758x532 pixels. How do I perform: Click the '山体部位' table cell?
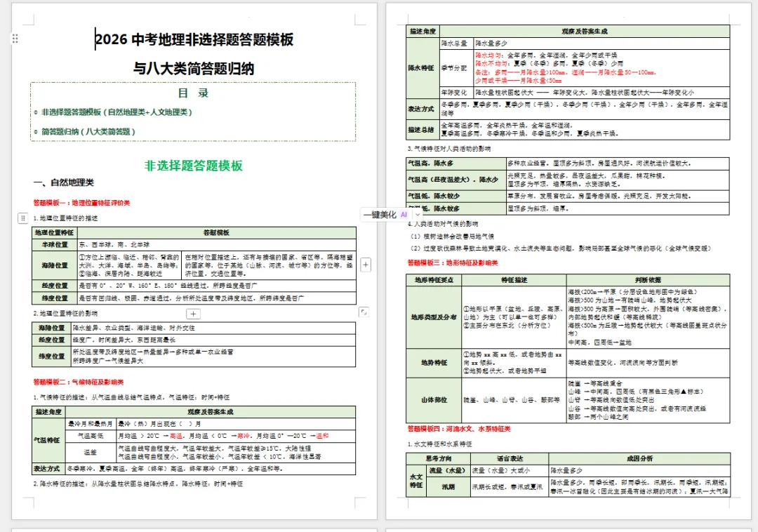click(434, 400)
